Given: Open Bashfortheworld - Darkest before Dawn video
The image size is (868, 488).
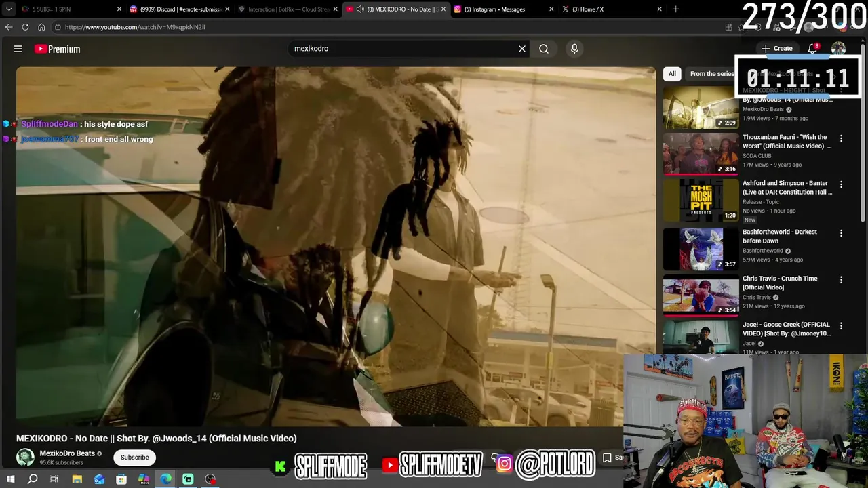Looking at the screenshot, I should click(x=780, y=236).
